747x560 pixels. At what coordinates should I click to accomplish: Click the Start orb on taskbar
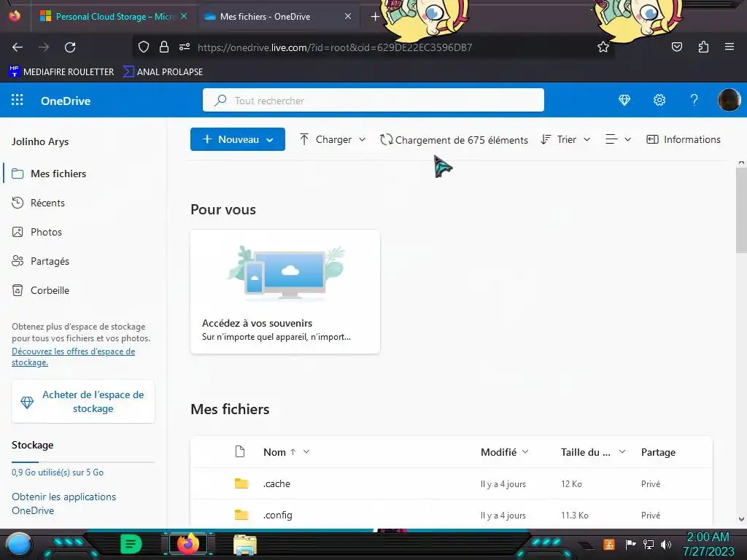tap(18, 544)
